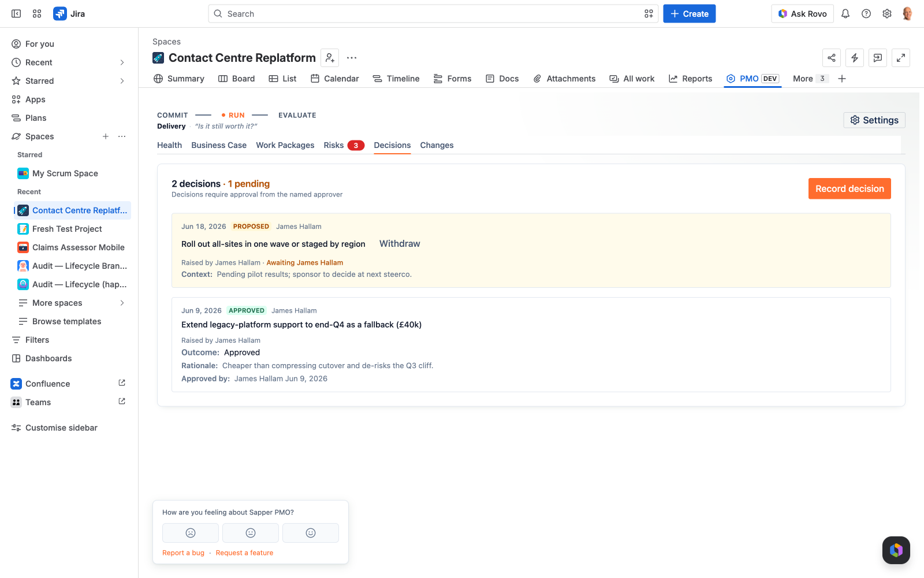Click the 'Awaiting James Hallam' text
924x578 pixels.
305,262
